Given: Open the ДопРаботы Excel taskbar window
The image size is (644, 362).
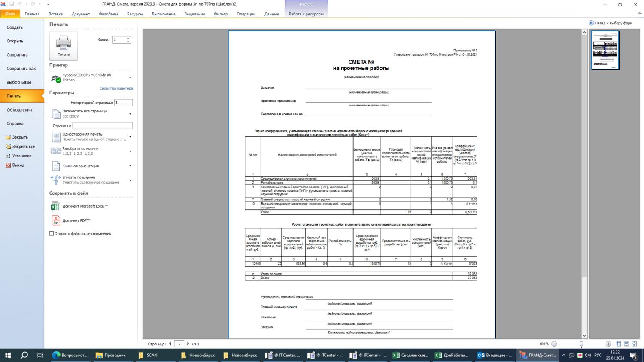Looking at the screenshot, I should click(453, 355).
